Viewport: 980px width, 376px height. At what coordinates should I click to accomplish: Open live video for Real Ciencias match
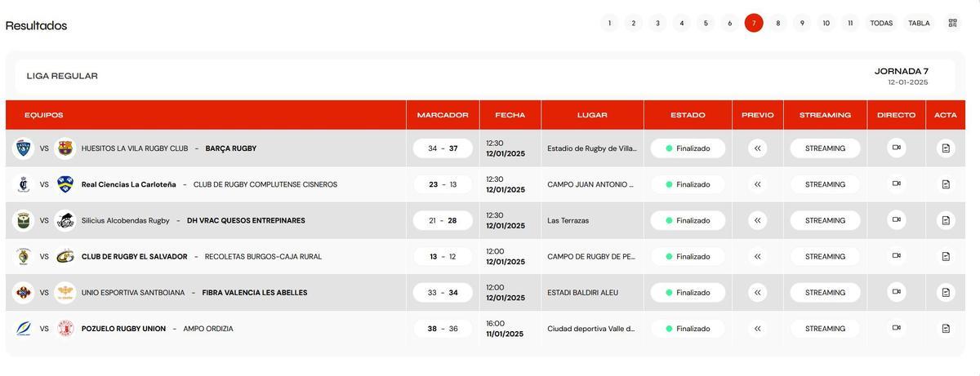pyautogui.click(x=896, y=184)
